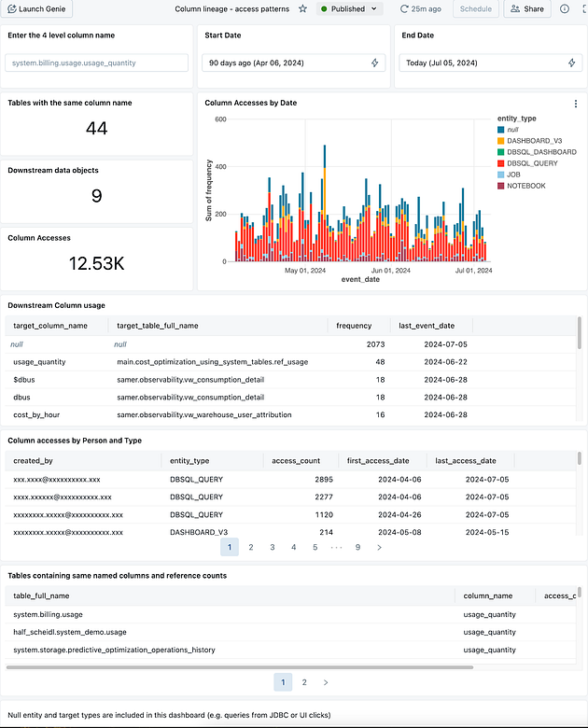The width and height of the screenshot is (588, 728).
Task: Click the Downstream Column usage vertical scrollbar
Action: (x=580, y=332)
